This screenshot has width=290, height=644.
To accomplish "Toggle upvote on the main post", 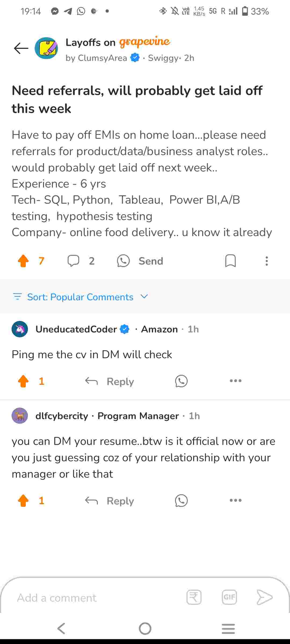I will [23, 261].
